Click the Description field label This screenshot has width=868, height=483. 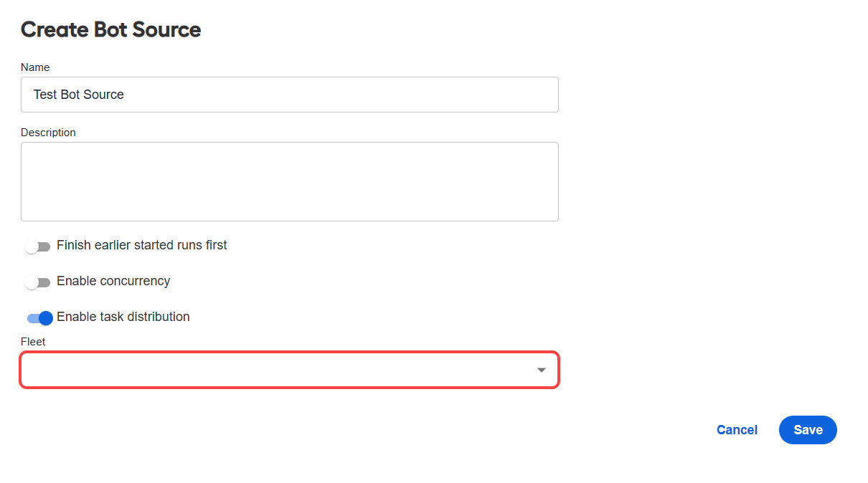[x=48, y=133]
